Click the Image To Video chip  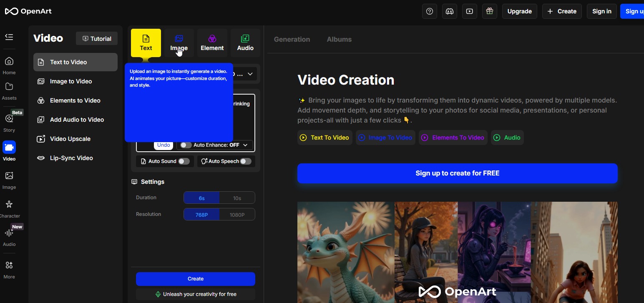pyautogui.click(x=385, y=138)
